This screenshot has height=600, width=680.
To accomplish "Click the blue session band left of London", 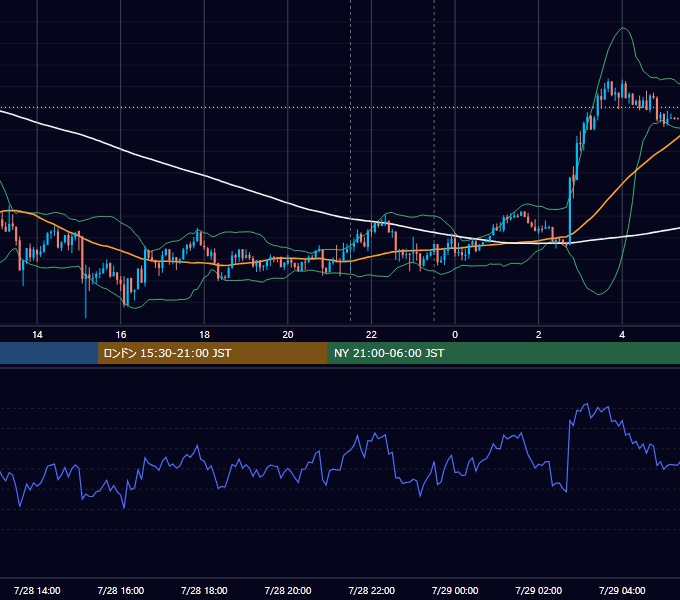I will tap(49, 353).
